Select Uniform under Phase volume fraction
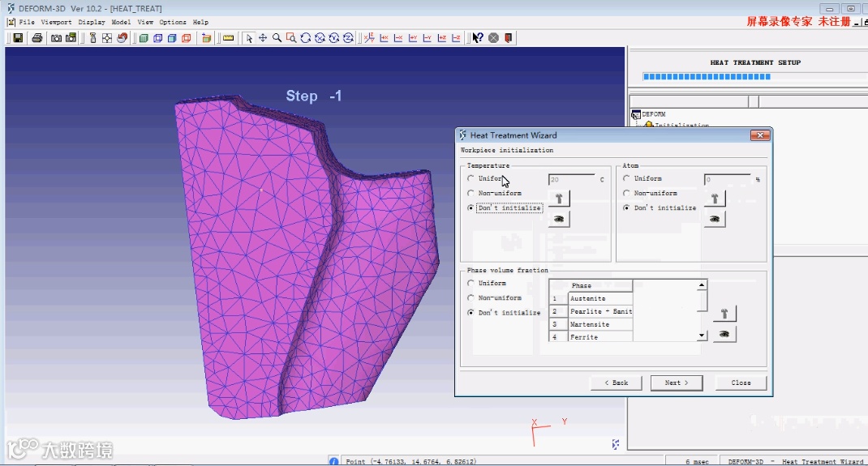 coord(471,283)
